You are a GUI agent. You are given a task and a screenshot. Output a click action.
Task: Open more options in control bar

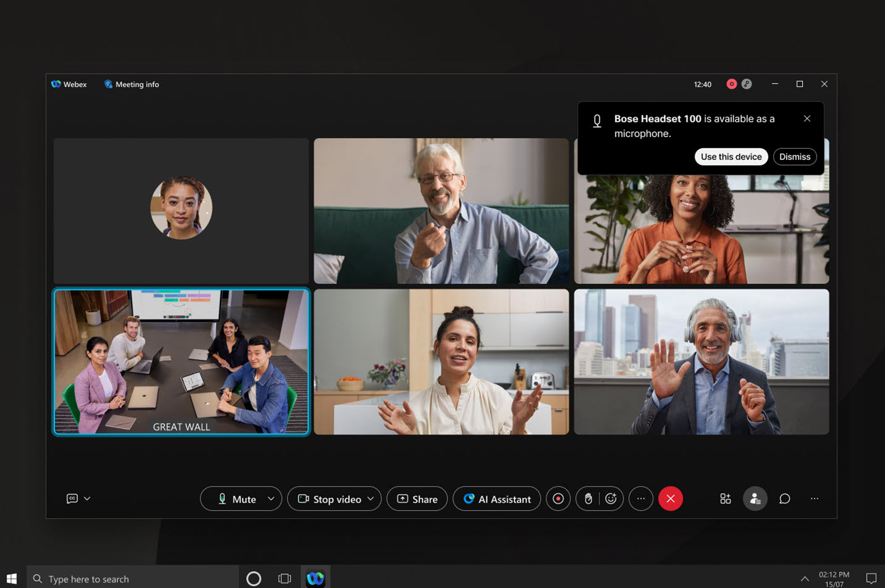point(641,498)
